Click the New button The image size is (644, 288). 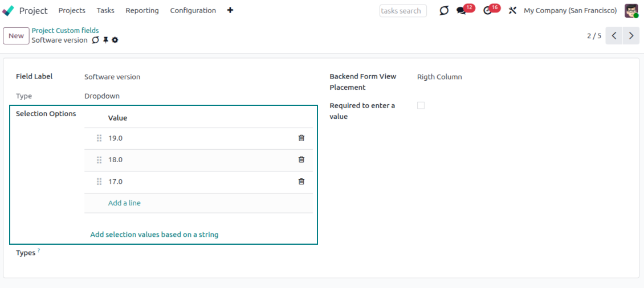pyautogui.click(x=16, y=36)
